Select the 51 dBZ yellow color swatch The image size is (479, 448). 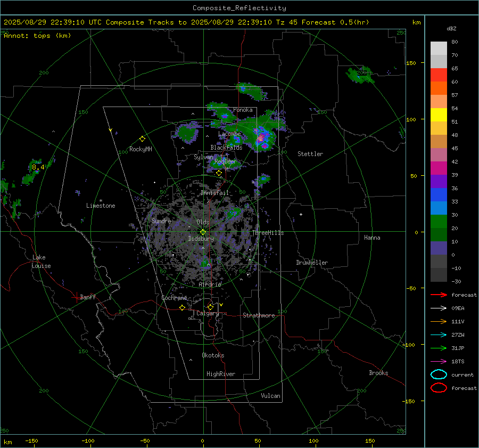tap(439, 115)
